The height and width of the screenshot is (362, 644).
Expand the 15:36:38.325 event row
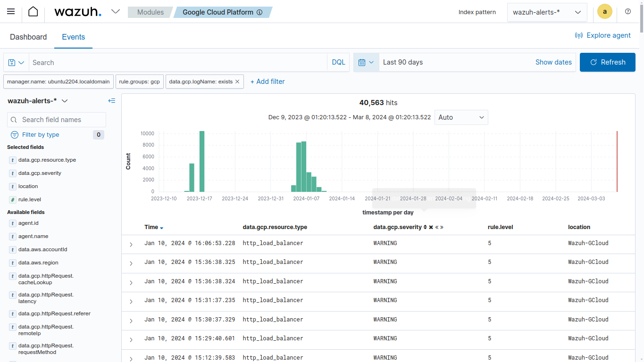click(x=131, y=263)
